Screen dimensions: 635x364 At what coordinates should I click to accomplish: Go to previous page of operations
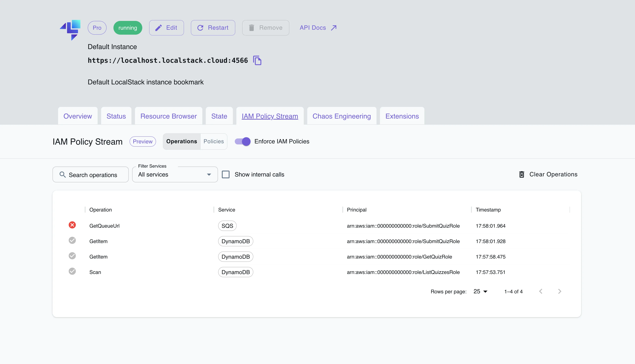pyautogui.click(x=541, y=291)
